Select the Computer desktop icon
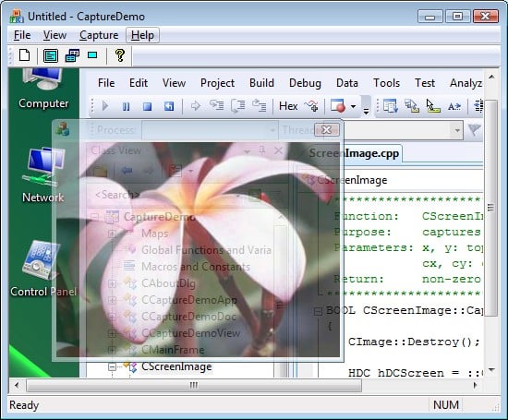The image size is (508, 420). 43,89
